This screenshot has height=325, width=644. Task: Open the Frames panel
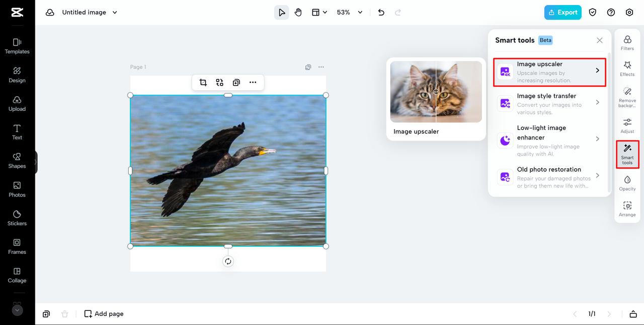click(x=17, y=246)
